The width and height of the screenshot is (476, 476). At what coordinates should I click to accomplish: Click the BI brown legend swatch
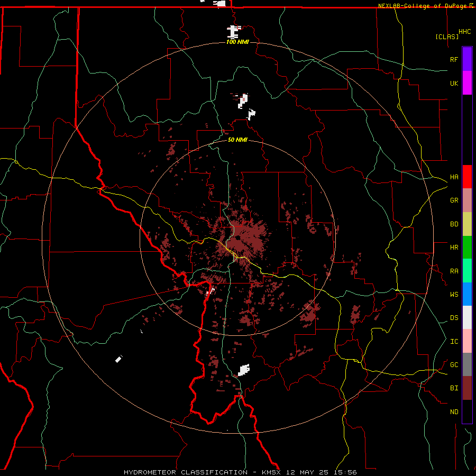tap(467, 388)
